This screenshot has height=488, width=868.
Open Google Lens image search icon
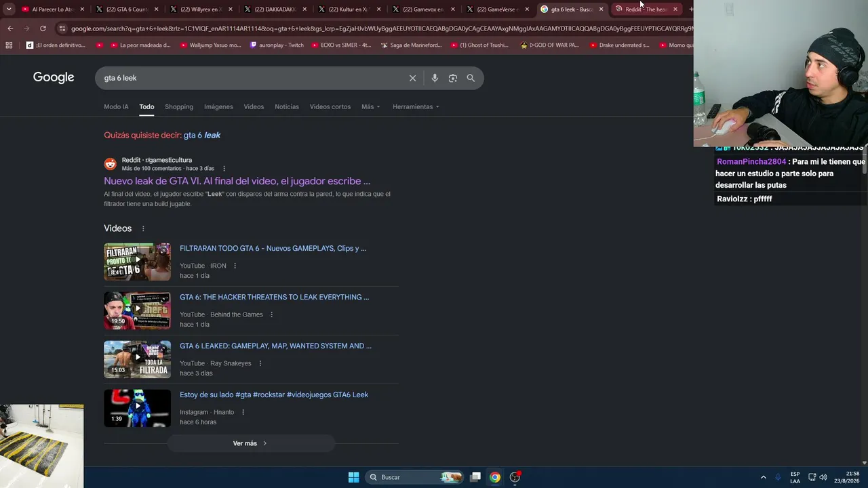[453, 78]
